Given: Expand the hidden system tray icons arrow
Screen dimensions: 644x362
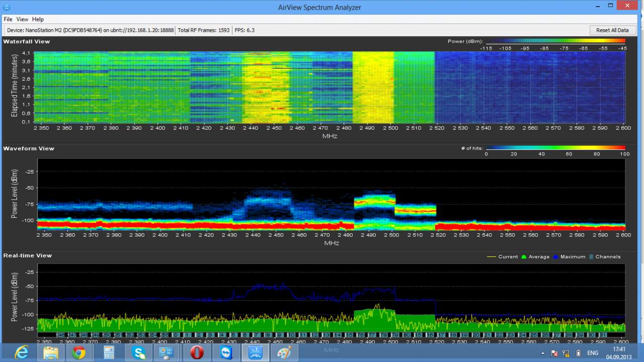Looking at the screenshot, I should [x=542, y=353].
